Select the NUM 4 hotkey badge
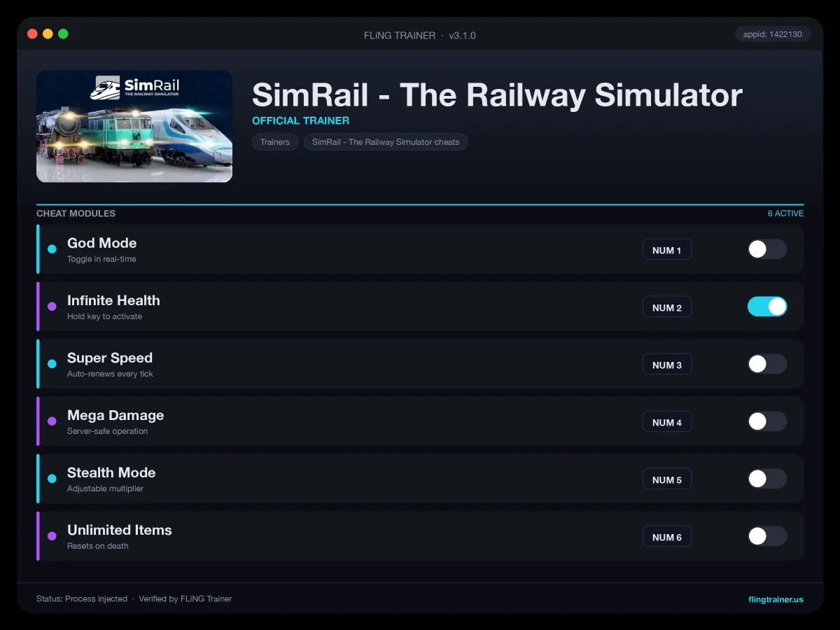Viewport: 840px width, 630px height. tap(667, 422)
